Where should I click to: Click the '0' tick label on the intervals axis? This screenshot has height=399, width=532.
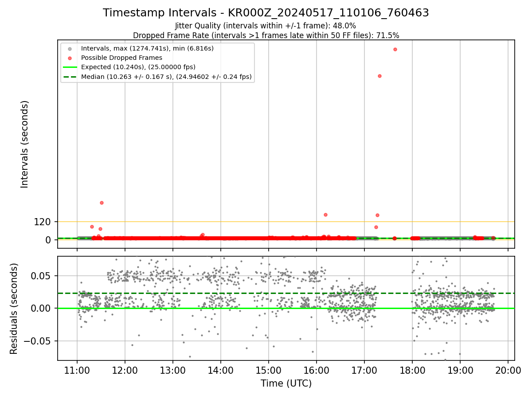click(x=48, y=240)
